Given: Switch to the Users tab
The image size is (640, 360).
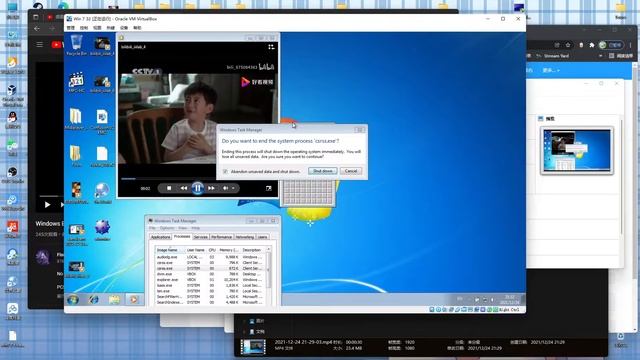Looking at the screenshot, I should click(x=262, y=237).
